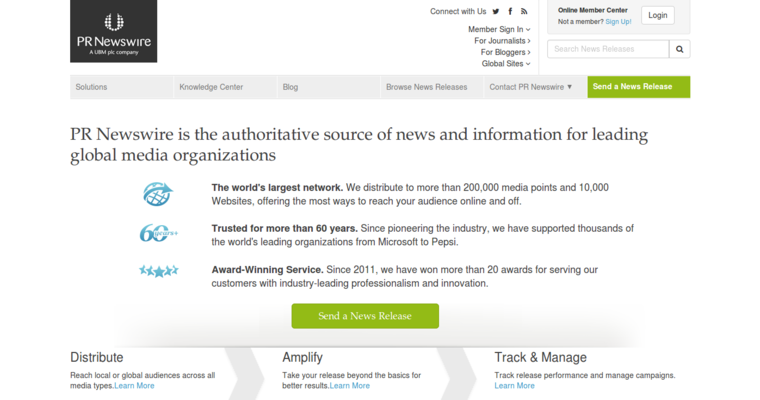760x400 pixels.
Task: Click the Connect with Us text
Action: [x=458, y=12]
